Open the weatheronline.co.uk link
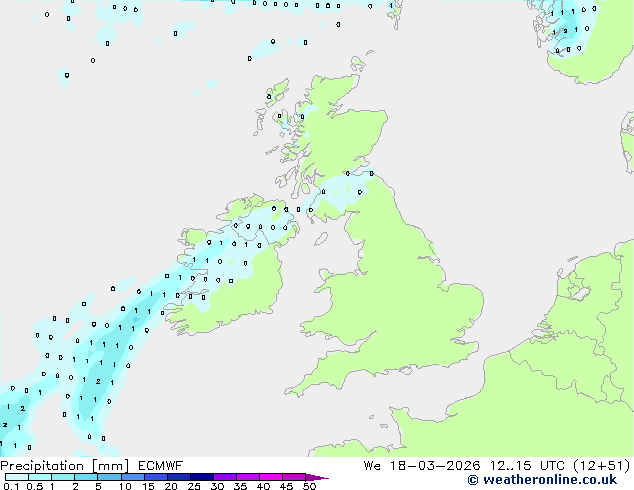 542,480
